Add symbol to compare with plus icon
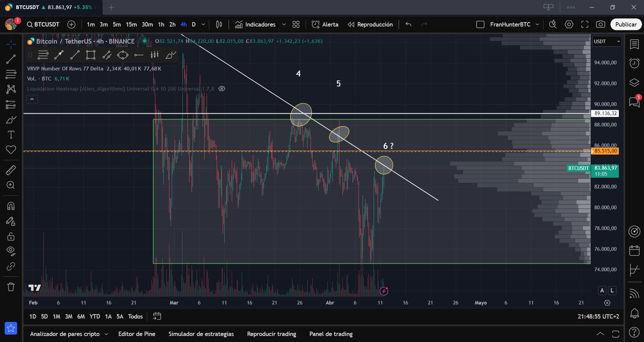The height and width of the screenshot is (342, 644). 71,25
